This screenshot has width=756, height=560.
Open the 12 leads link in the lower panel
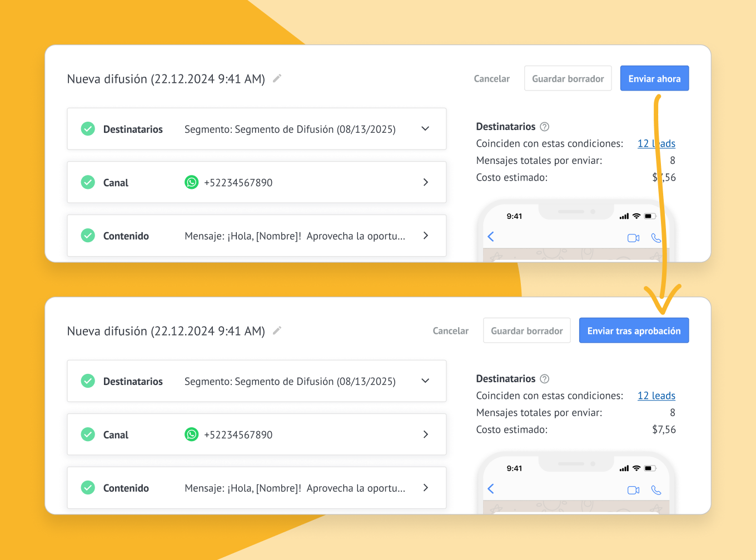(x=656, y=396)
